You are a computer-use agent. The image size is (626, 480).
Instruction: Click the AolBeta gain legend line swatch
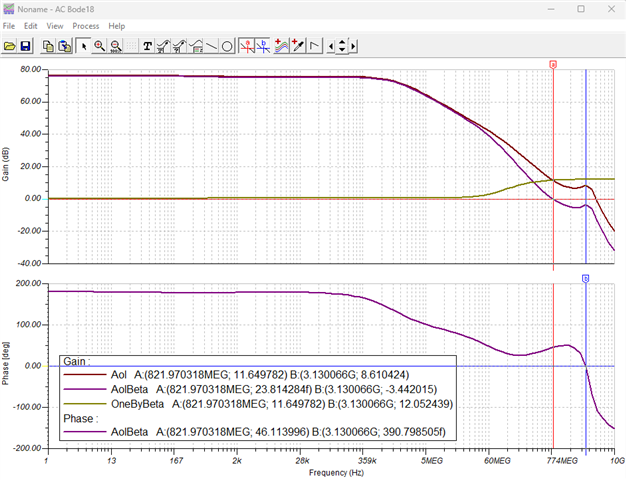tap(85, 389)
